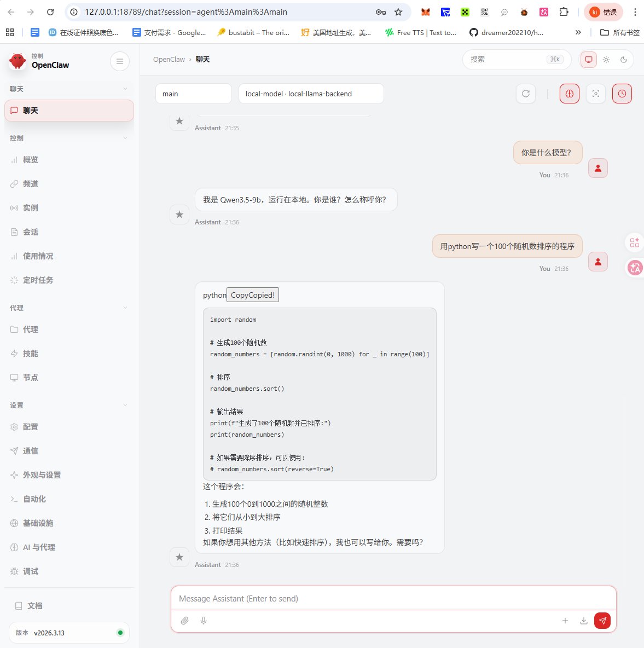Open the main session dropdown
644x648 pixels.
[x=193, y=94]
